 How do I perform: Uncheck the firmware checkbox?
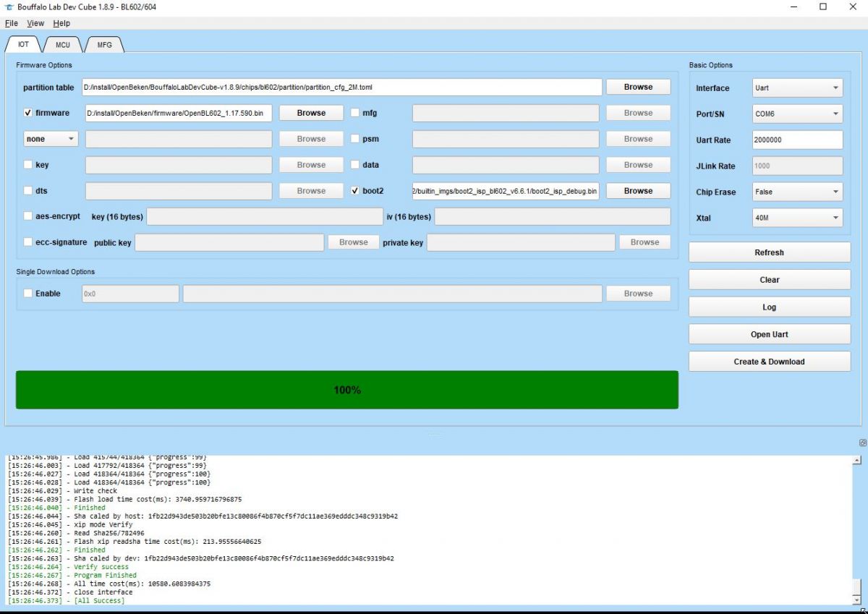(28, 113)
